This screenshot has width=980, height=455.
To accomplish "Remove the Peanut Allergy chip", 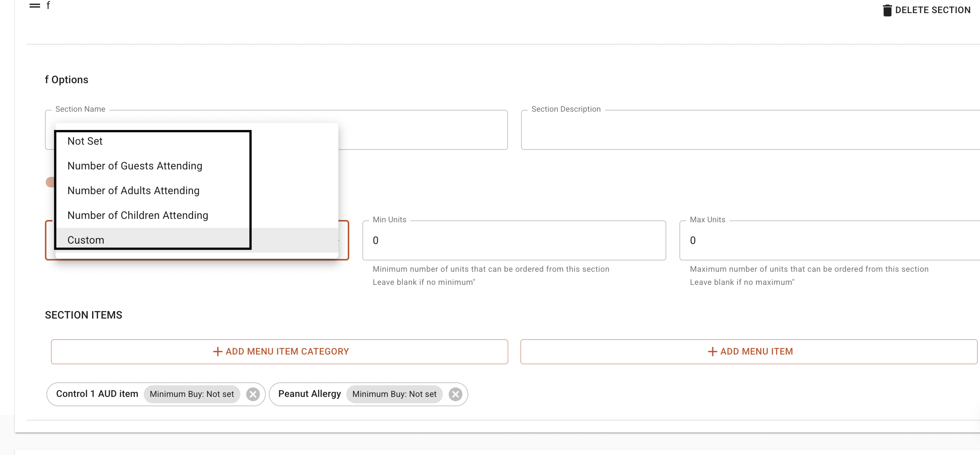I will coord(455,394).
